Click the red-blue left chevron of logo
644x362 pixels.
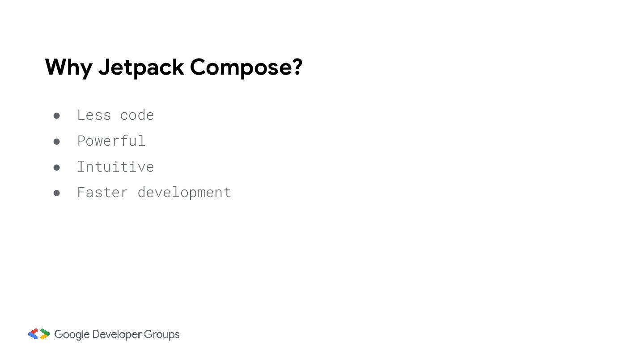click(33, 334)
